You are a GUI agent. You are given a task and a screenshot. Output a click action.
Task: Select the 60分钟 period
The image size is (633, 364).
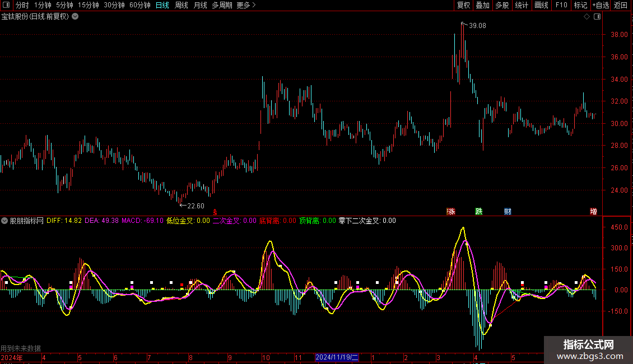click(140, 5)
